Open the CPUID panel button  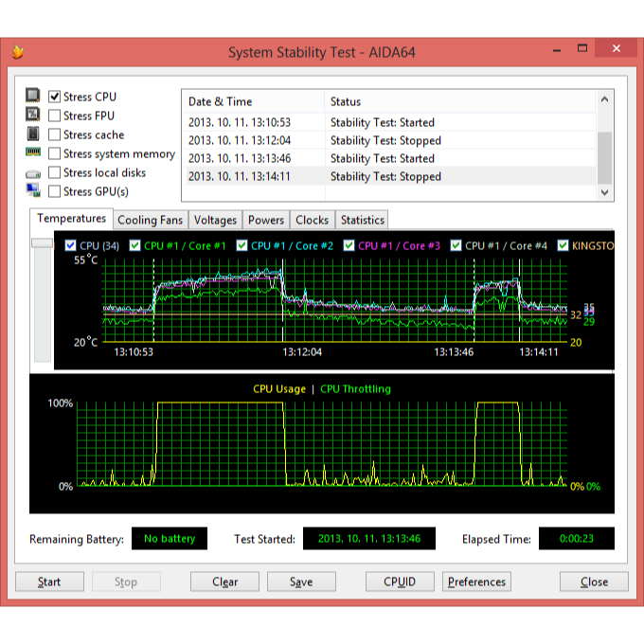400,581
